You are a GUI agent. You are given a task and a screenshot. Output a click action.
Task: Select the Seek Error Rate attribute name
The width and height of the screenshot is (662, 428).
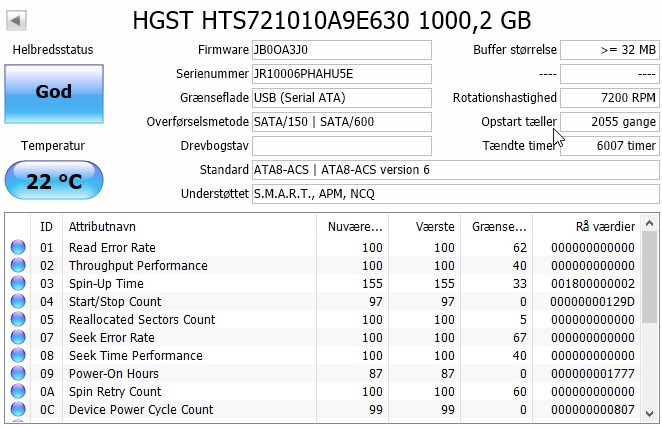[111, 338]
